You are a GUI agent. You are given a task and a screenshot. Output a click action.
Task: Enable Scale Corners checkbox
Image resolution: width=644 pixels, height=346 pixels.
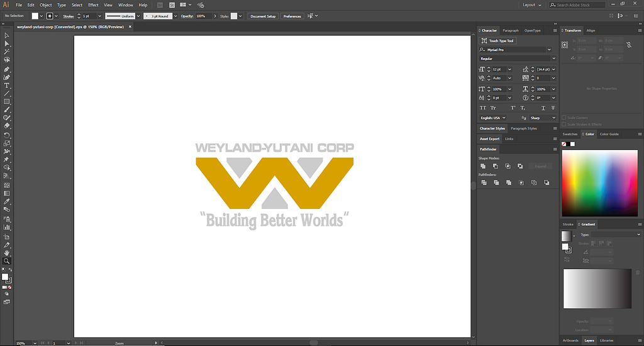coord(564,118)
